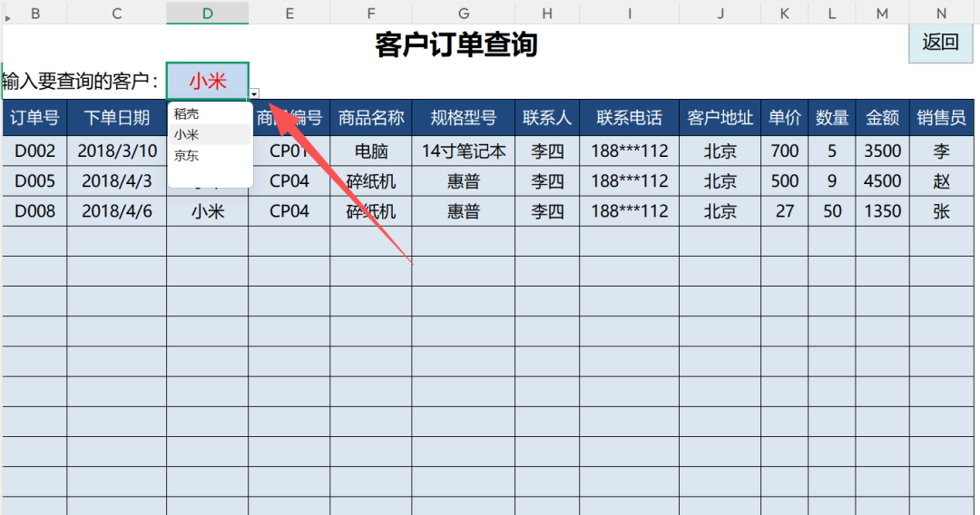Select column D header
Viewport: 980px width, 515px height.
[207, 13]
